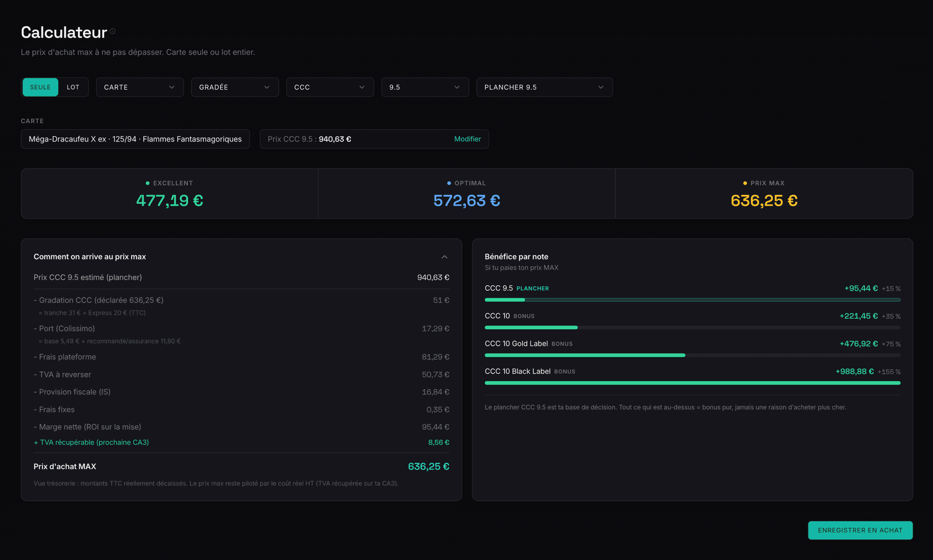Click the 'Si tu paies ton prix MAX' subtitle
933x560 pixels.
point(522,268)
